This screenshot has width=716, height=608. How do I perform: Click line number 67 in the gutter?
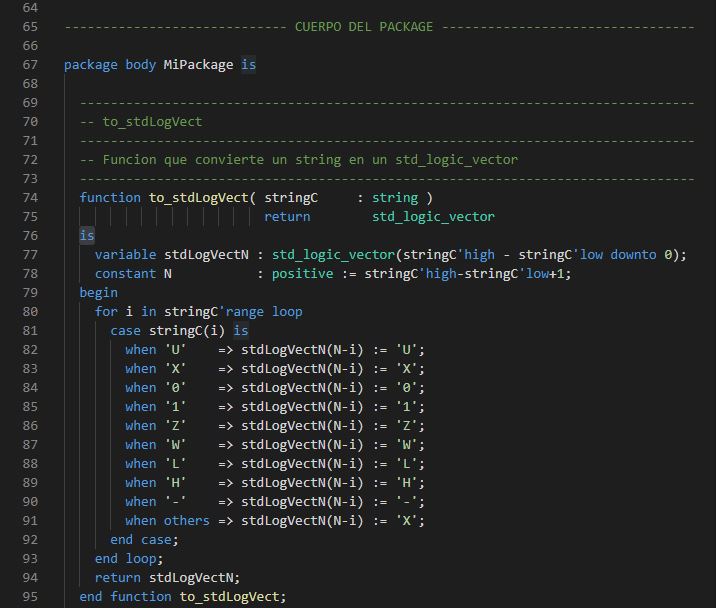[x=28, y=65]
